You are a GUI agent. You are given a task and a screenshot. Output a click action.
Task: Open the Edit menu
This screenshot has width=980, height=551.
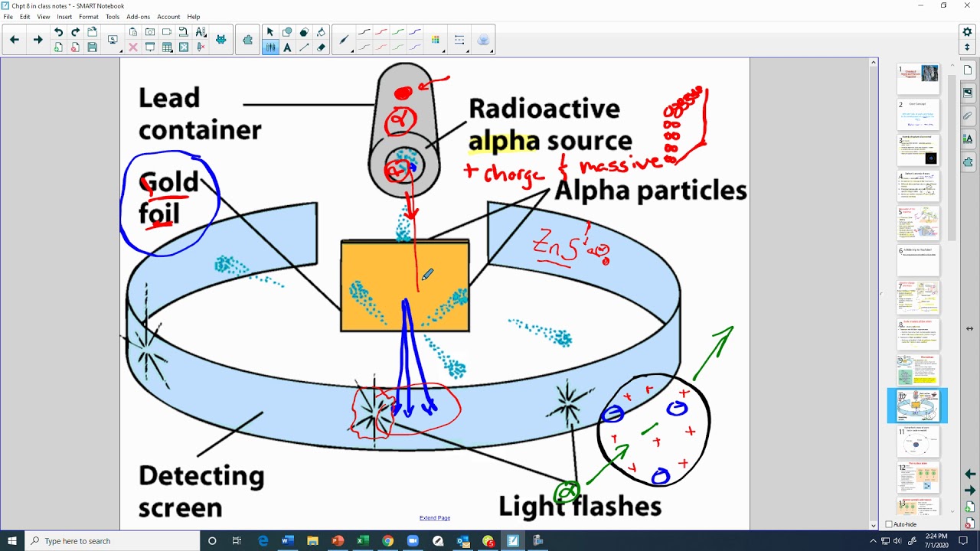pos(25,17)
